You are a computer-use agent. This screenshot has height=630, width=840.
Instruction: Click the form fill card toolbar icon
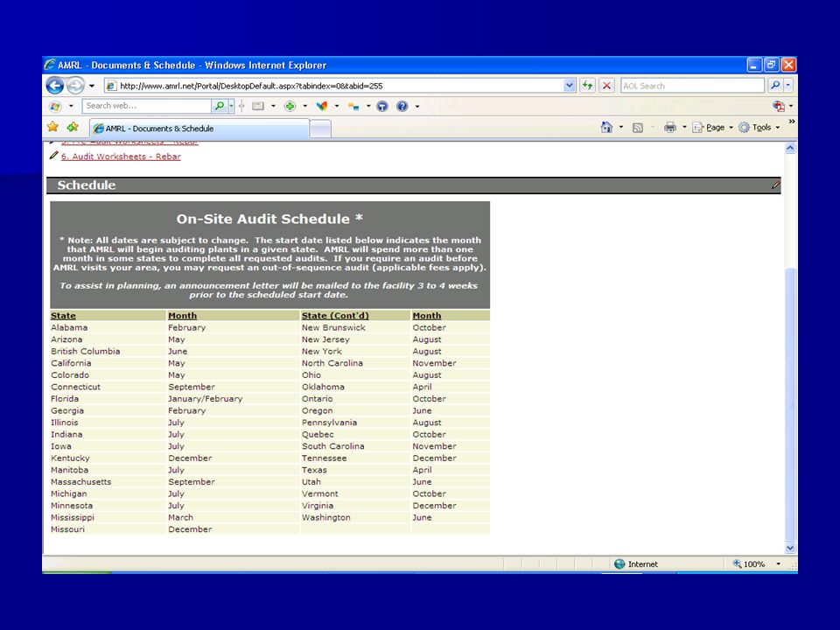tap(258, 106)
